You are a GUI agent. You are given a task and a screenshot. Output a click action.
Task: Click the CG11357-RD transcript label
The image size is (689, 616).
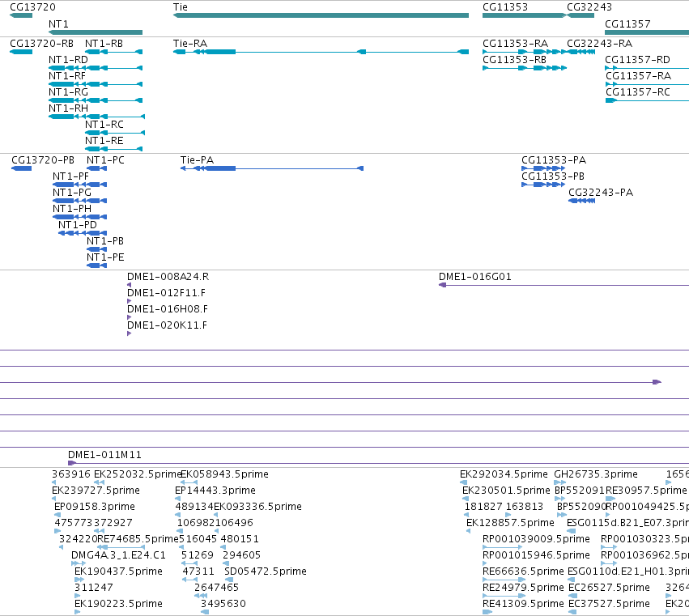tap(638, 60)
